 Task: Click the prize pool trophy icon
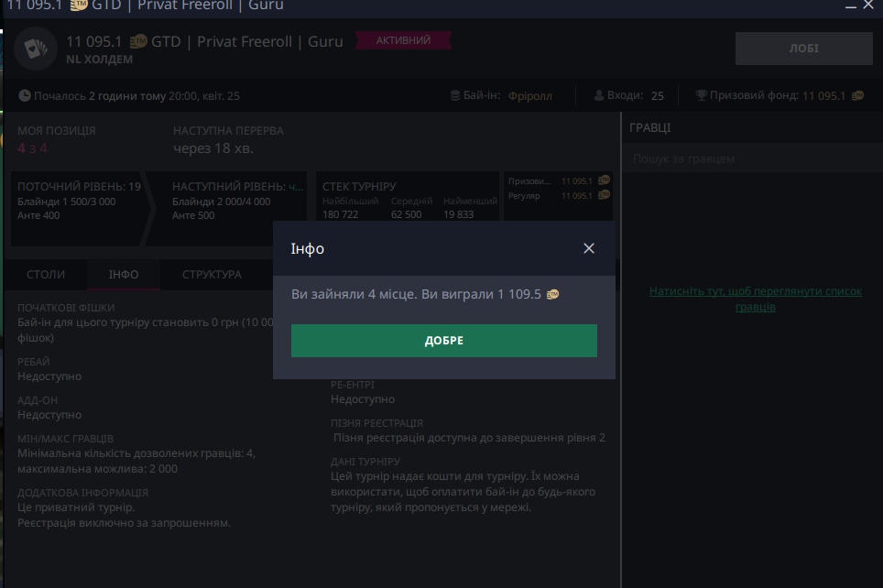click(702, 95)
